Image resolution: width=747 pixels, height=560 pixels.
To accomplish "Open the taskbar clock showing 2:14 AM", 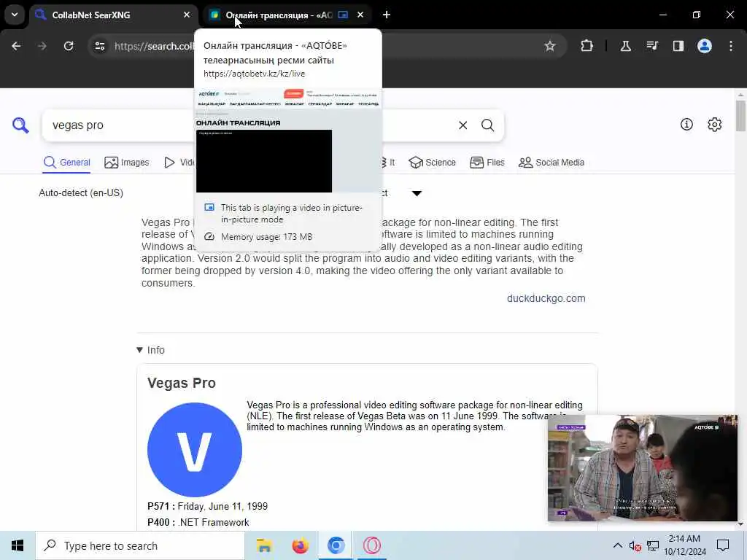I will tap(684, 545).
